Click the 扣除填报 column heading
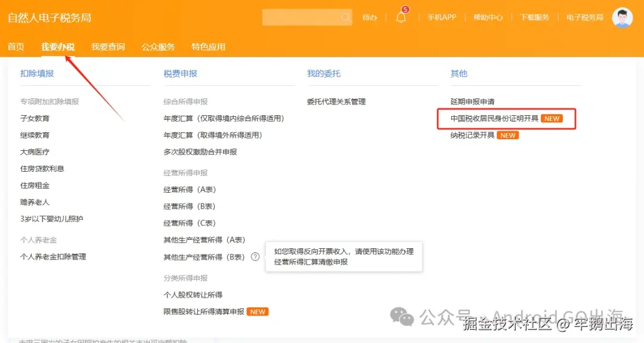Screen dimensions: 644x343 pyautogui.click(x=37, y=73)
